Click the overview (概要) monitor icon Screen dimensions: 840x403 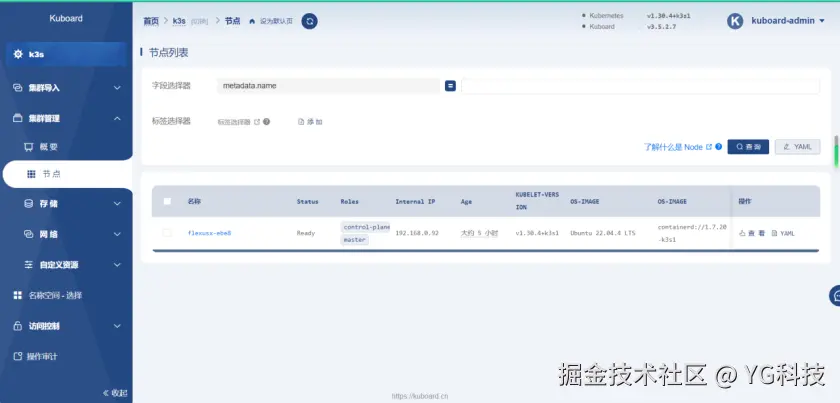pos(29,146)
